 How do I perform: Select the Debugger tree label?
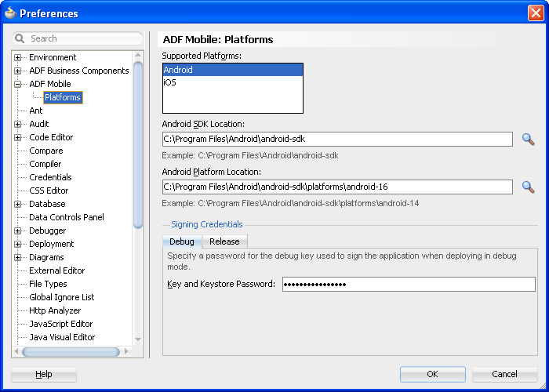coord(48,230)
